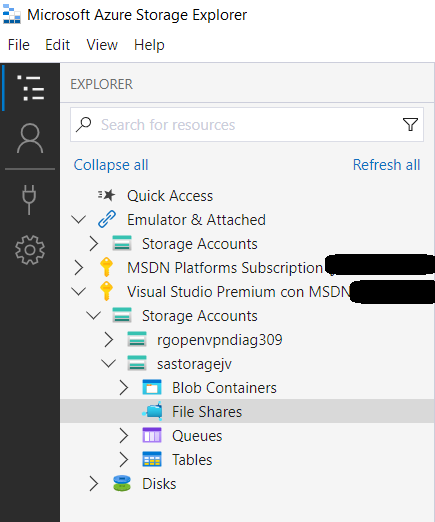Open the Account Management person icon
The width and height of the screenshot is (435, 522).
click(30, 138)
